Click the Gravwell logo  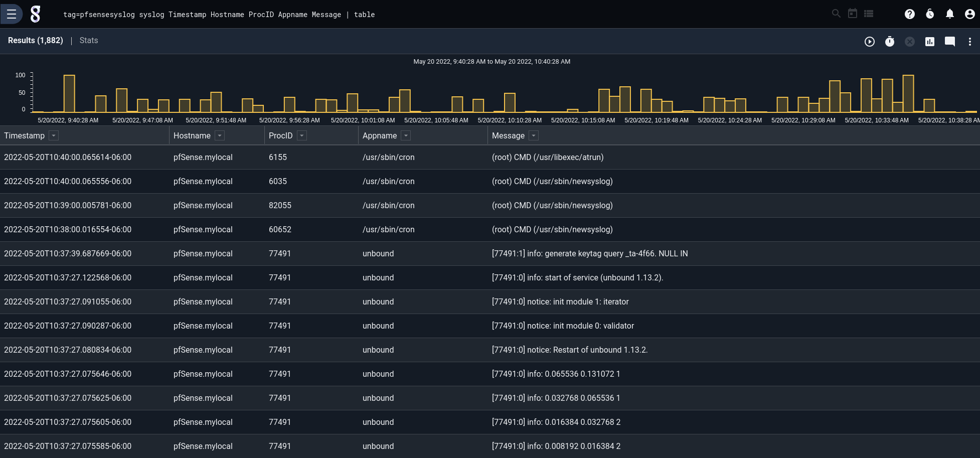(35, 14)
